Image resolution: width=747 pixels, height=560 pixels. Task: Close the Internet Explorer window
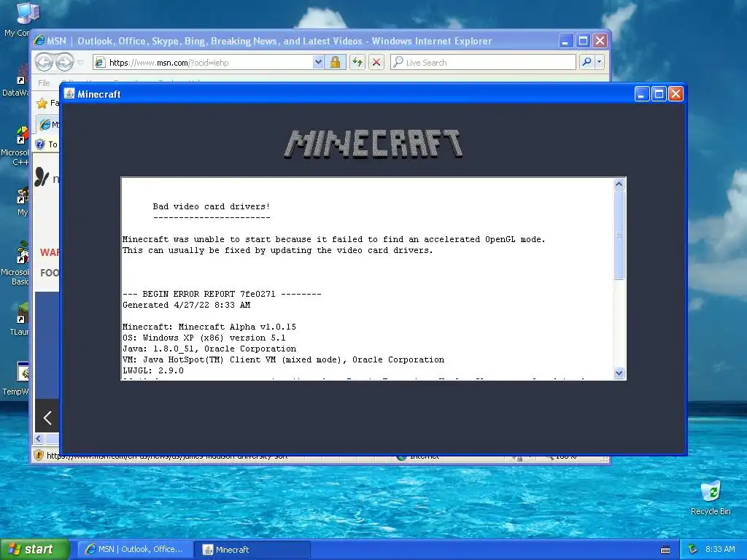(600, 41)
